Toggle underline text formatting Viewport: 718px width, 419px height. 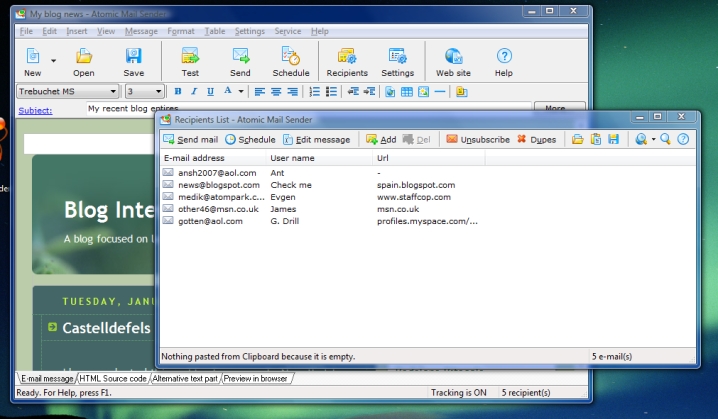[x=210, y=92]
